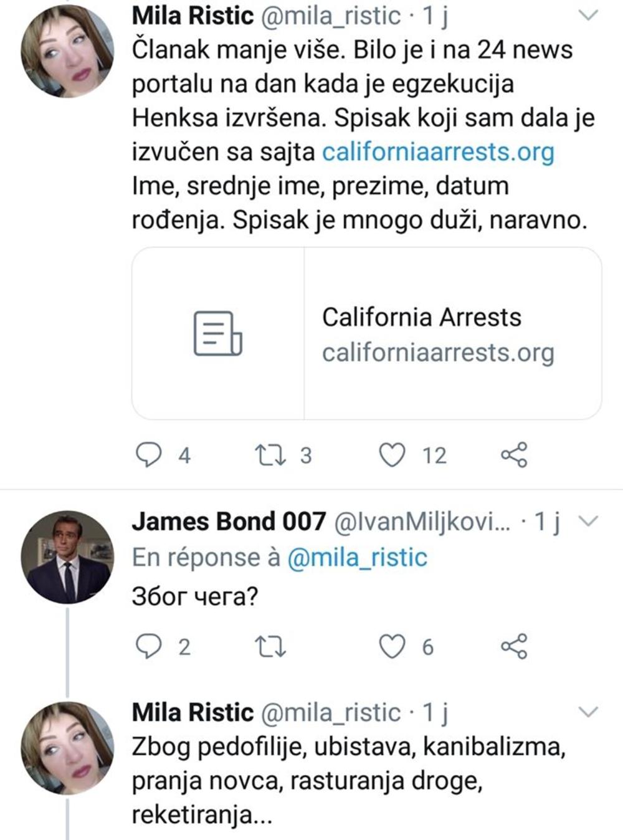Open James Bond 007's avatar
The height and width of the screenshot is (840, 623).
(67, 556)
